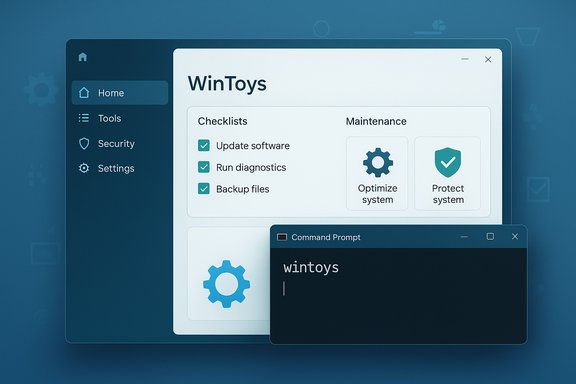Image resolution: width=576 pixels, height=384 pixels.
Task: Click the Command Prompt title bar icon
Action: point(282,237)
